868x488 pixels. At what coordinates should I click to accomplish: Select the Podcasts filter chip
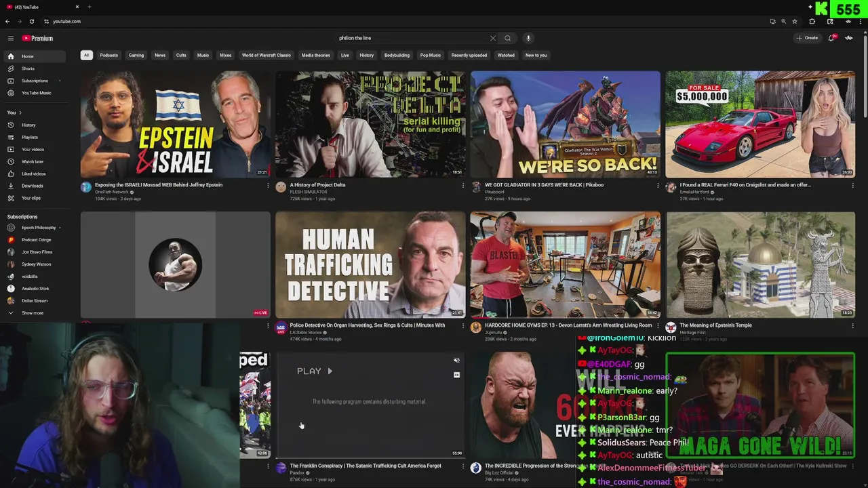pos(108,55)
